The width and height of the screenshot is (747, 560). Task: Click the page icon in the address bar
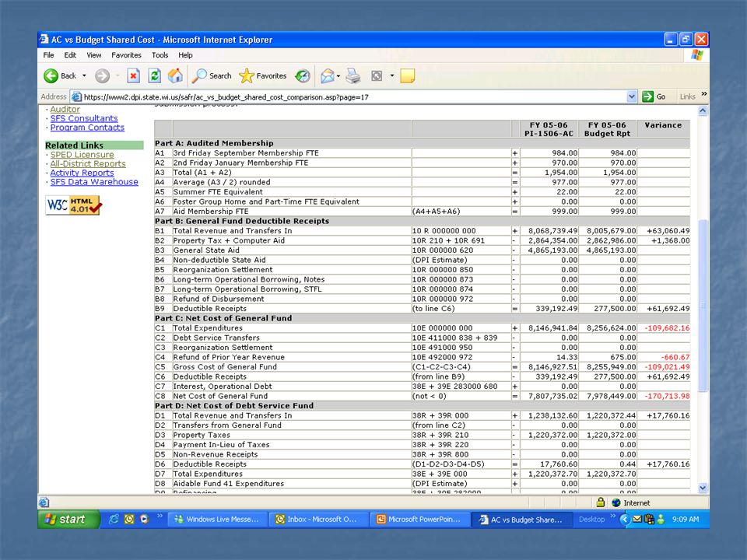click(75, 96)
